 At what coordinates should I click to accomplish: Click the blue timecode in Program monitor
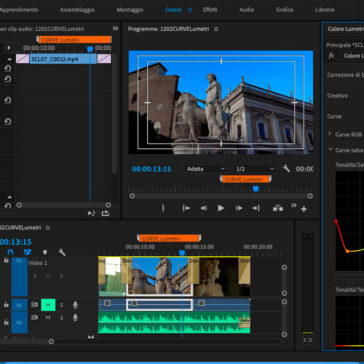(152, 169)
